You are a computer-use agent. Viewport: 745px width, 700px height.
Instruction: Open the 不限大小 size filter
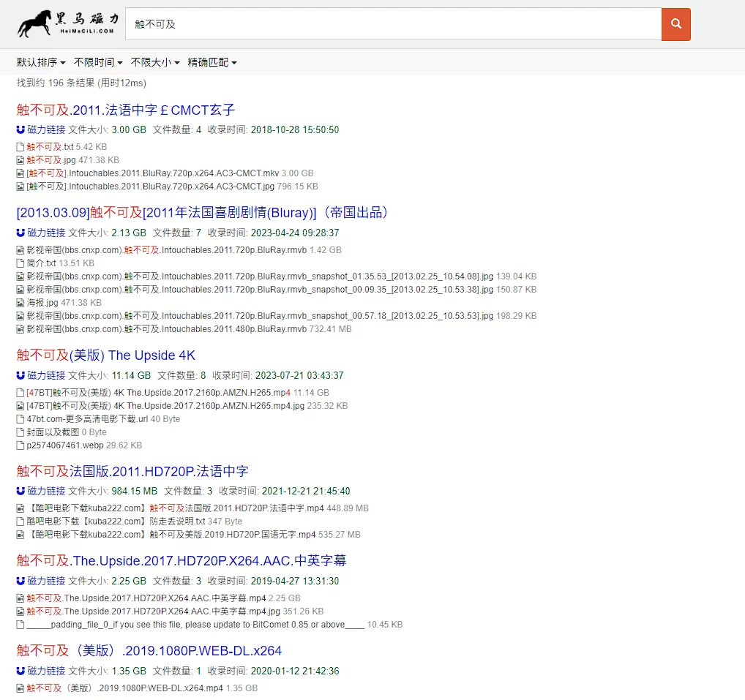pyautogui.click(x=155, y=62)
